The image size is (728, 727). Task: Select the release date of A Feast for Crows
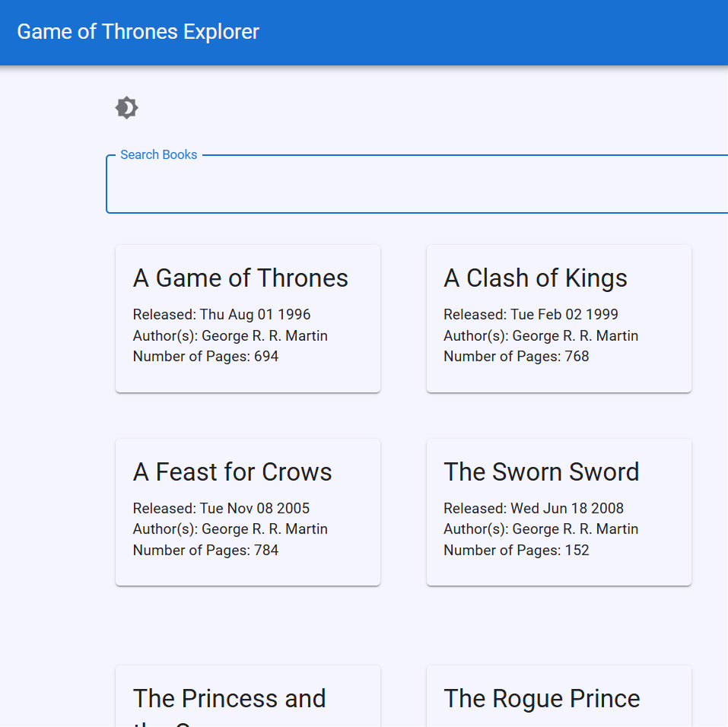point(221,508)
